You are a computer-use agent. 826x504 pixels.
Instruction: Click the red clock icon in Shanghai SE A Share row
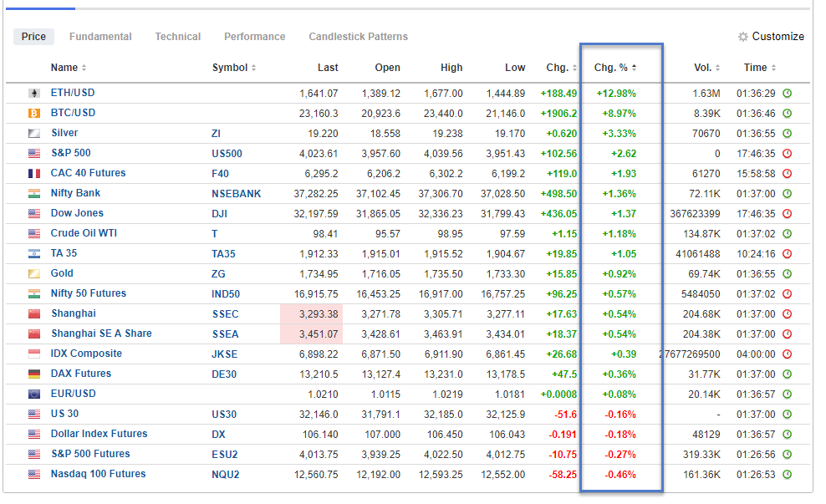(787, 333)
